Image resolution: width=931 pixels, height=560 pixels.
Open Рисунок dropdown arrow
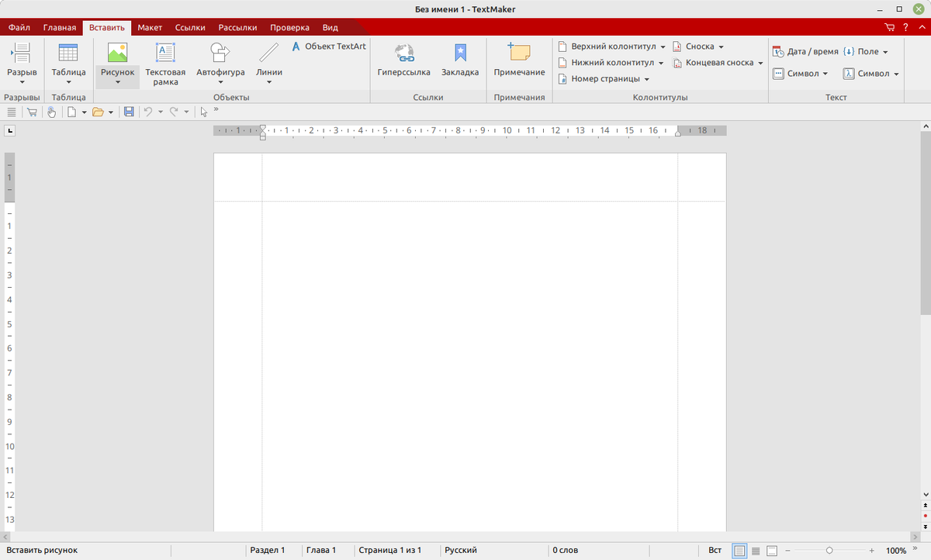(x=118, y=82)
